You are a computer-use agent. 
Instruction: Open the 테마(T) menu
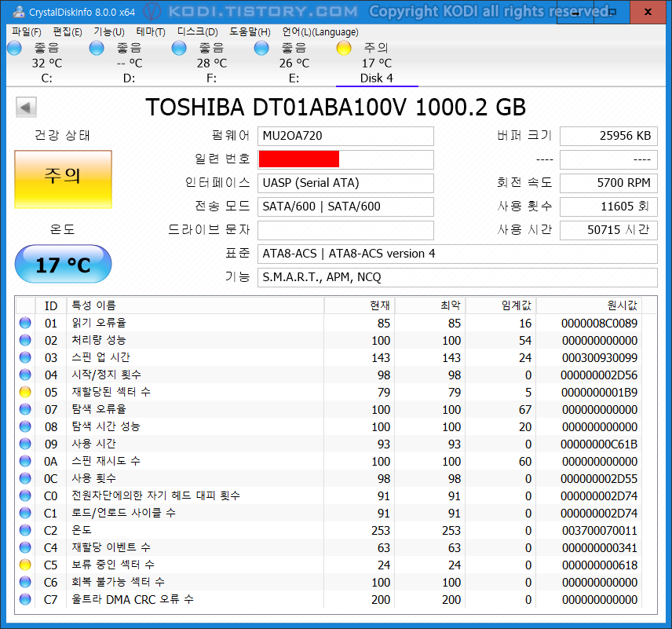[151, 31]
